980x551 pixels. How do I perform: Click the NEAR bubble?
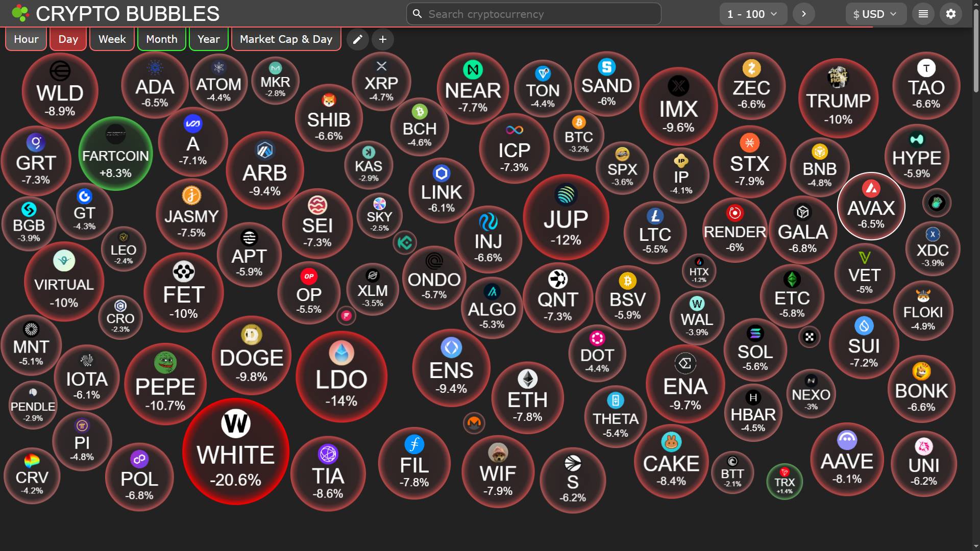[473, 88]
